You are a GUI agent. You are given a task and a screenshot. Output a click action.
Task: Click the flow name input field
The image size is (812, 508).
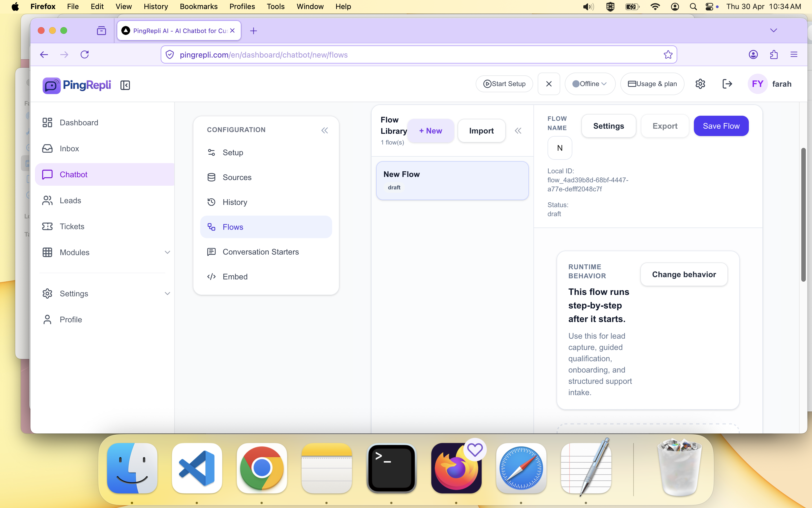[560, 148]
